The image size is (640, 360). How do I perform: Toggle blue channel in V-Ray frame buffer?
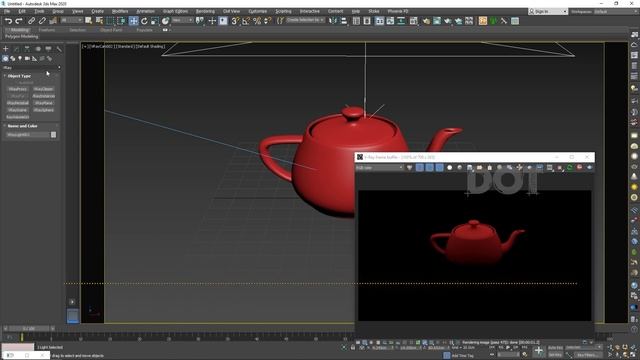[x=439, y=167]
